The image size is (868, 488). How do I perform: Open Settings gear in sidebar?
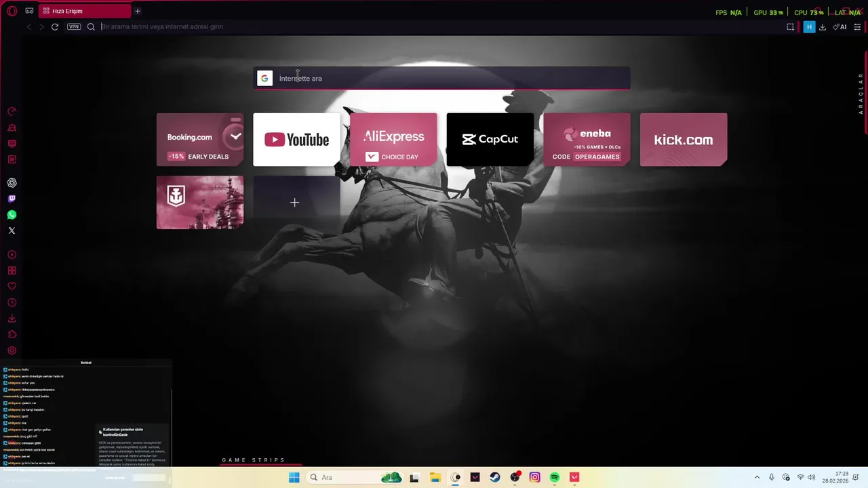[x=12, y=350]
